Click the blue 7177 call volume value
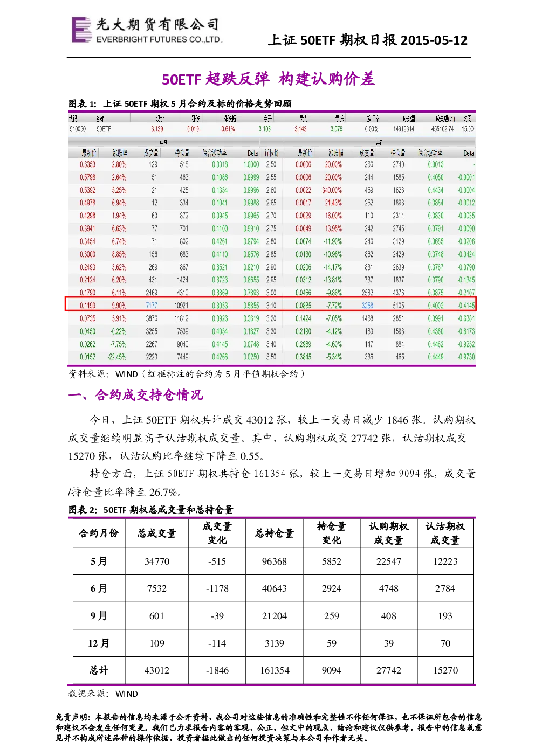535x756 pixels. [152, 306]
